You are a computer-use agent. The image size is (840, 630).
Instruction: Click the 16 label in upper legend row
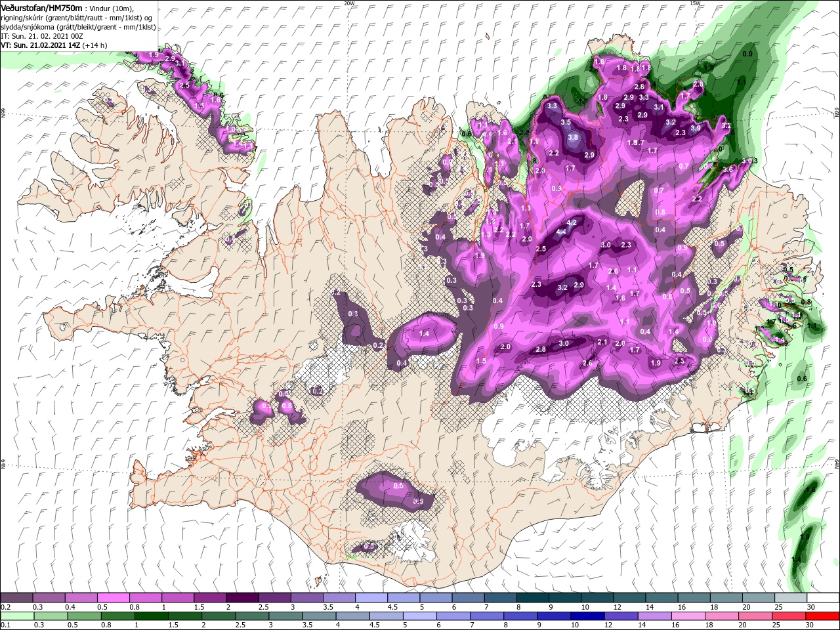point(682,607)
